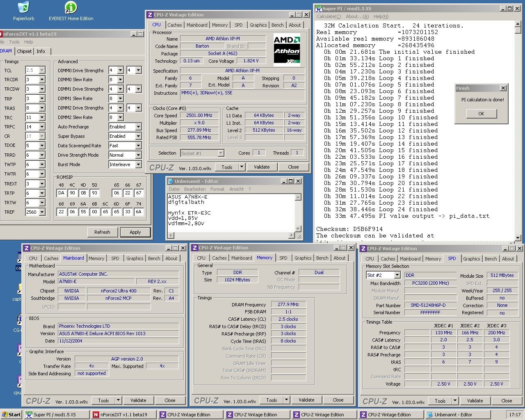Open Drive Strength Mode dropdown

click(x=138, y=155)
